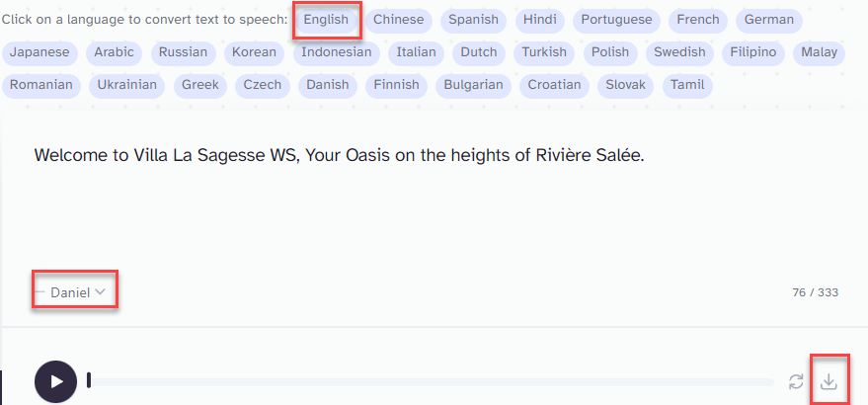The height and width of the screenshot is (405, 868).
Task: Convert text using Korean
Action: coord(254,52)
